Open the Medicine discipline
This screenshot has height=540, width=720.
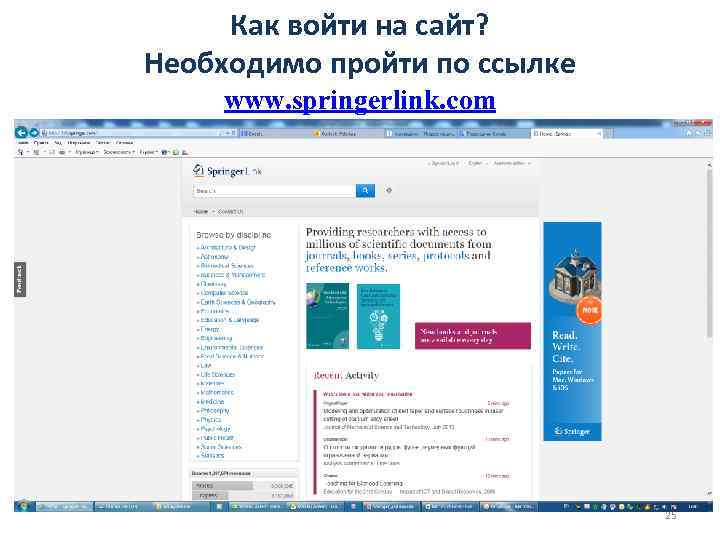click(212, 402)
